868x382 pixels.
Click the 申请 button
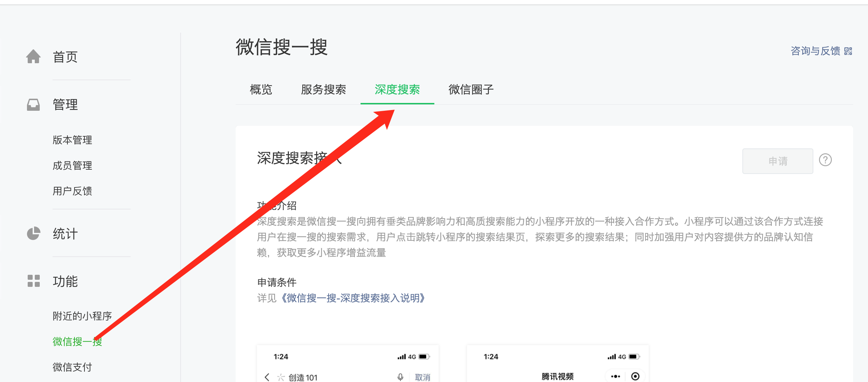click(x=778, y=161)
